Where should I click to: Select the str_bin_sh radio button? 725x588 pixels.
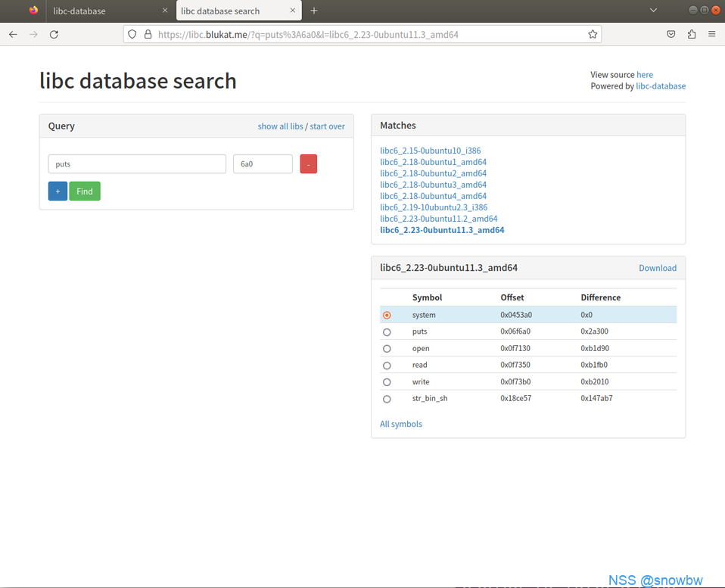(x=387, y=399)
